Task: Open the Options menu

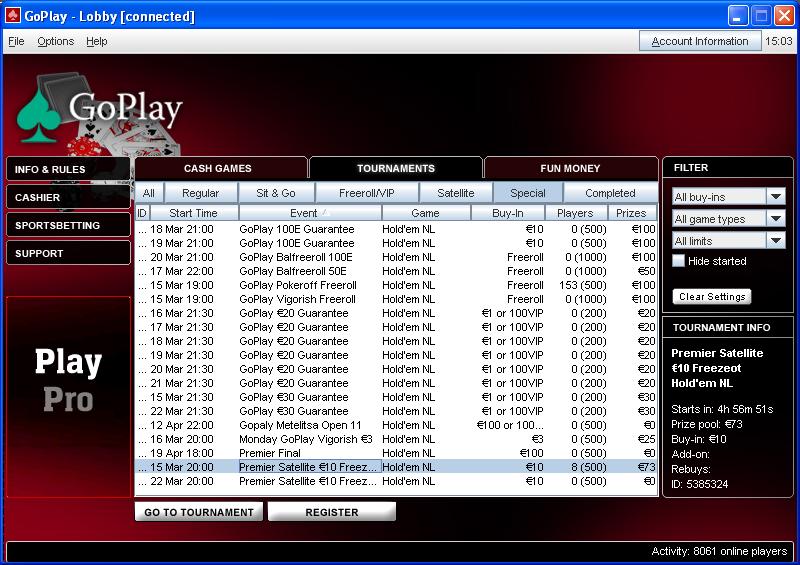Action: (x=56, y=41)
